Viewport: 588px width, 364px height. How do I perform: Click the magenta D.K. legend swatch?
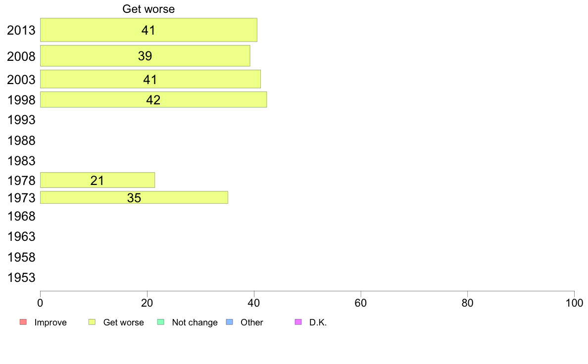[x=298, y=322]
